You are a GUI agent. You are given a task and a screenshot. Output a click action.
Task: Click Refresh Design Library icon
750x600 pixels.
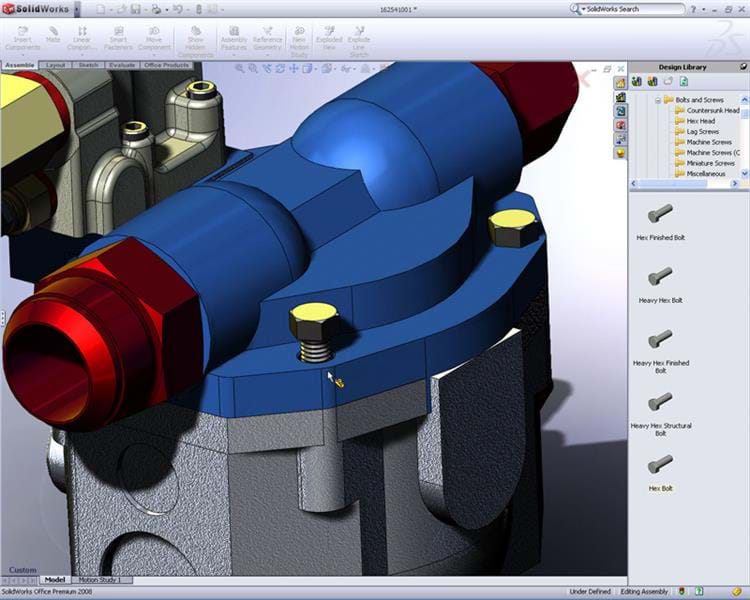(684, 82)
